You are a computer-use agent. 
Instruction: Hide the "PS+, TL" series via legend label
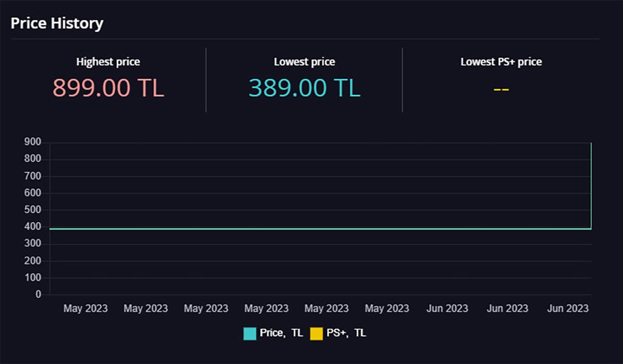point(346,333)
